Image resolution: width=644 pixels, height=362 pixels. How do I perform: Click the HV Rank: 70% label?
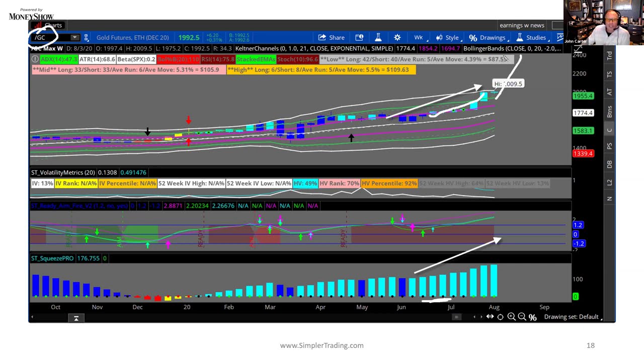point(339,184)
